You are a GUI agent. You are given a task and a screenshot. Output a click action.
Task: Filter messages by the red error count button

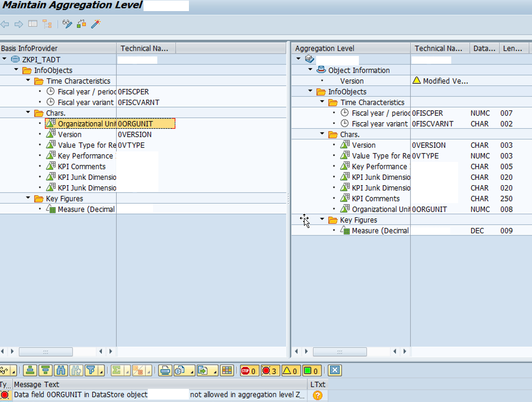270,371
